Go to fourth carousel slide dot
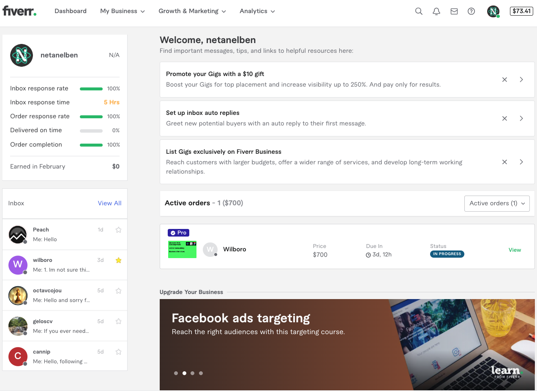537x392 pixels. point(201,373)
